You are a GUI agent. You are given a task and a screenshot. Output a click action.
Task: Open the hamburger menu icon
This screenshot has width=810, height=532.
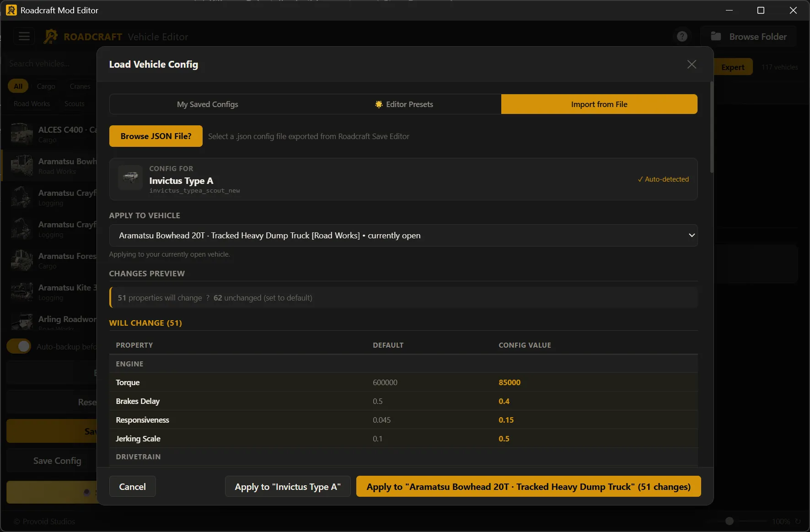[x=24, y=36]
